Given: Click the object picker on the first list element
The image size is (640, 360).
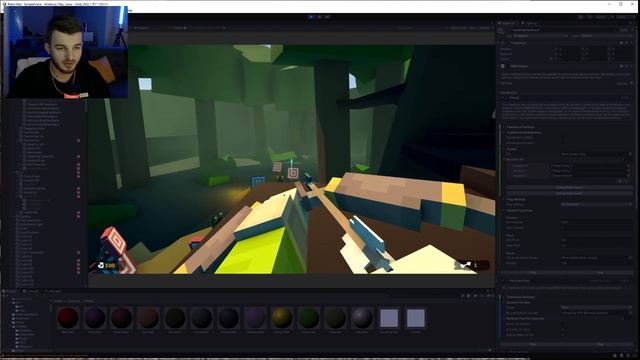Looking at the screenshot, I should [629, 166].
